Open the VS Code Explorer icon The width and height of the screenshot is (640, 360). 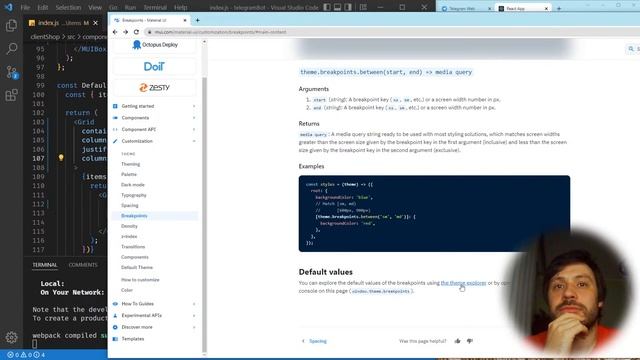(11, 25)
